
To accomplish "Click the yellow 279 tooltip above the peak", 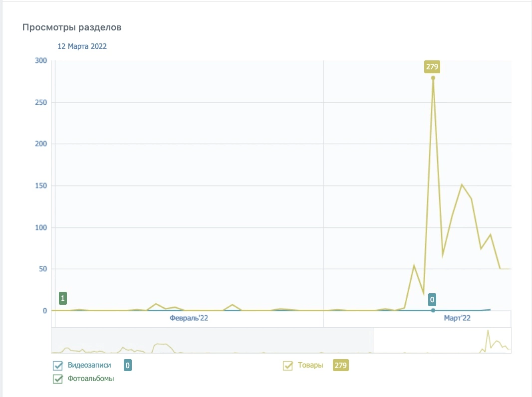I will (x=433, y=67).
